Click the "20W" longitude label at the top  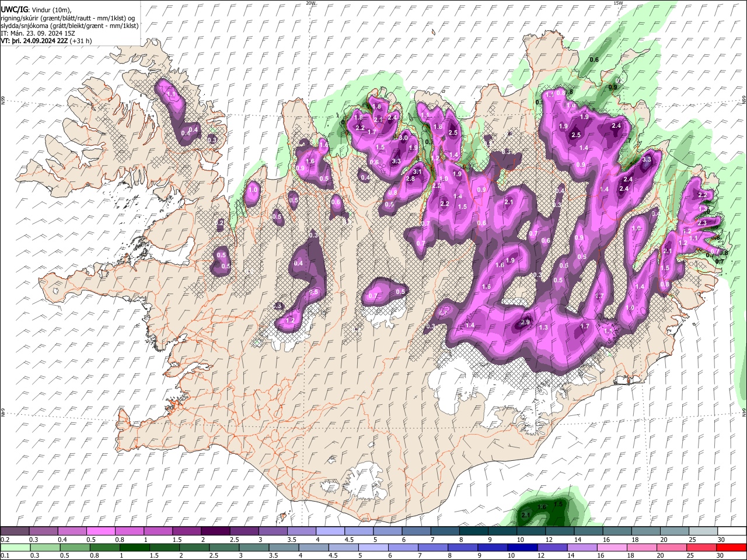(310, 3)
